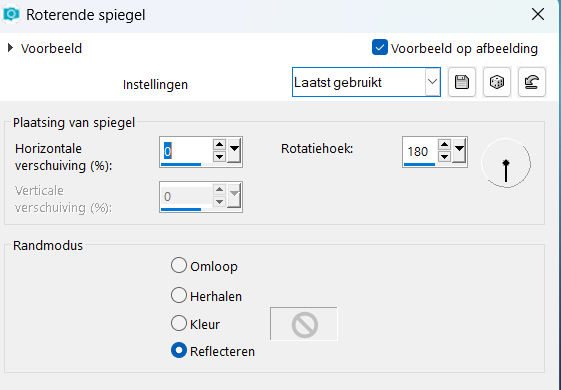561x390 pixels.
Task: Click the save preset floppy disk icon
Action: (x=462, y=82)
